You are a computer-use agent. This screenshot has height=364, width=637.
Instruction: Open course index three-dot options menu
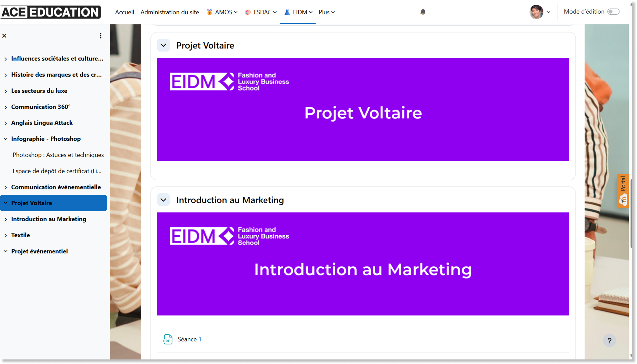point(100,36)
